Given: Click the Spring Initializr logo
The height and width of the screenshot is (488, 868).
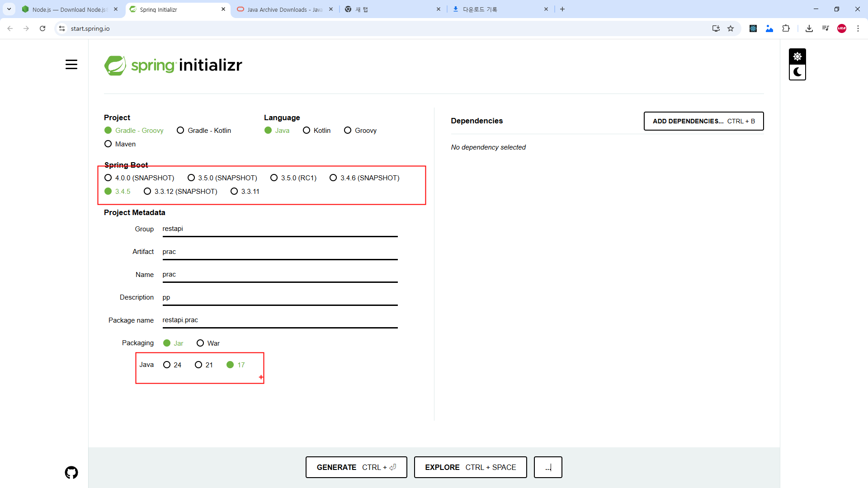Looking at the screenshot, I should [173, 66].
